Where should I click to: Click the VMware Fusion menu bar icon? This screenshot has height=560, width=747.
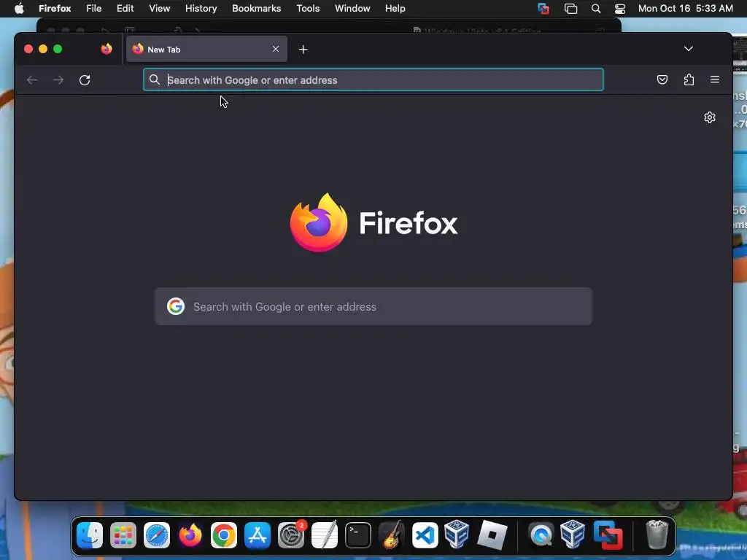pyautogui.click(x=543, y=9)
